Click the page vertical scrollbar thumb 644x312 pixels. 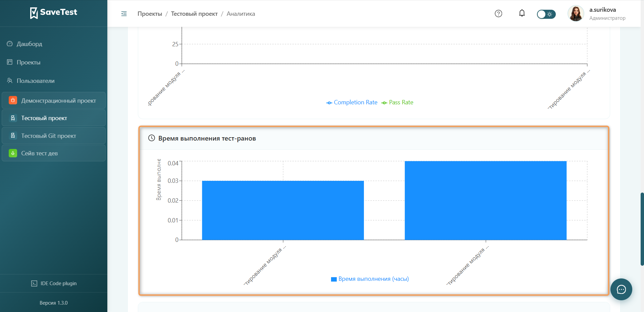pos(642,229)
